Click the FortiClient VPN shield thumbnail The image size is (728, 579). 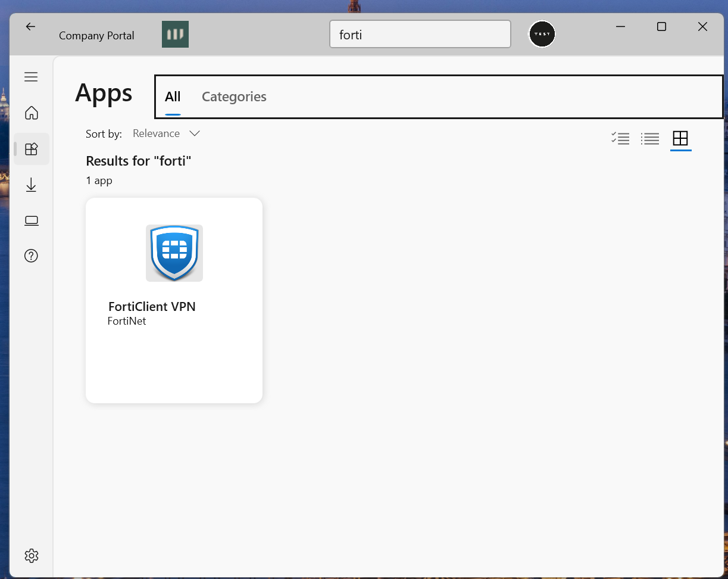174,253
